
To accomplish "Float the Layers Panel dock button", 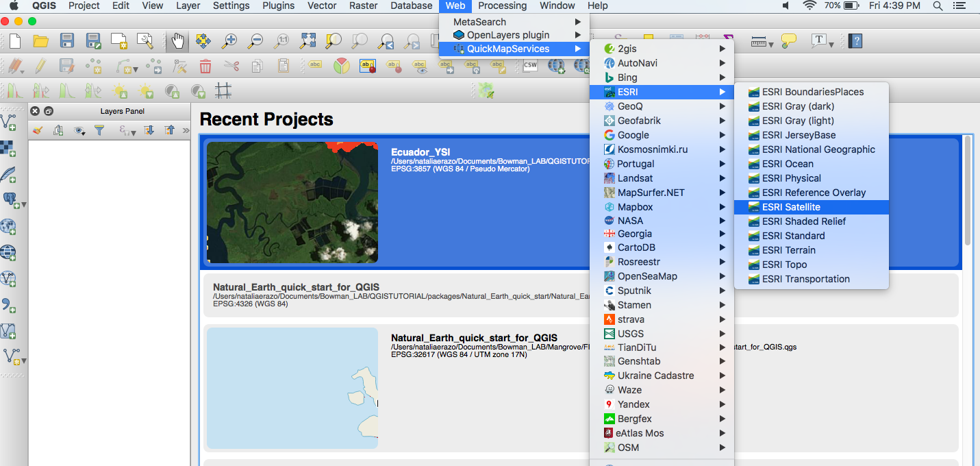I will 48,112.
